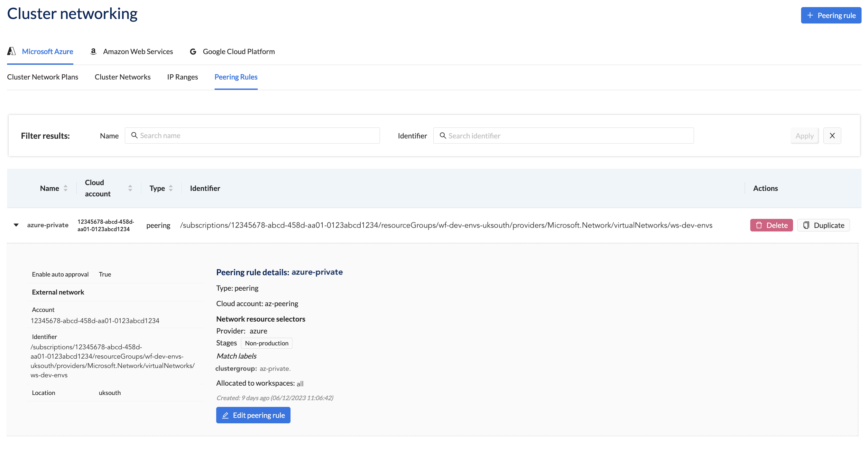868x470 pixels.
Task: Expand the Type column sort chevron
Action: pyautogui.click(x=171, y=188)
